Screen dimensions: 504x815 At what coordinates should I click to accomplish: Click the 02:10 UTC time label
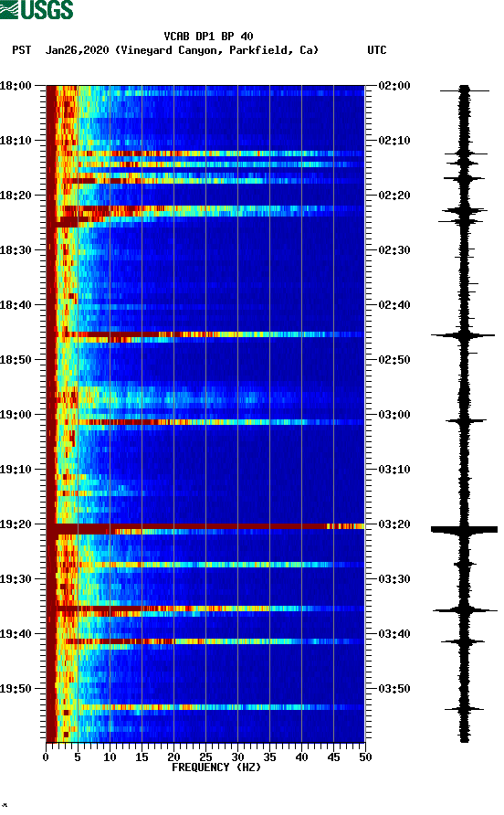click(x=394, y=141)
